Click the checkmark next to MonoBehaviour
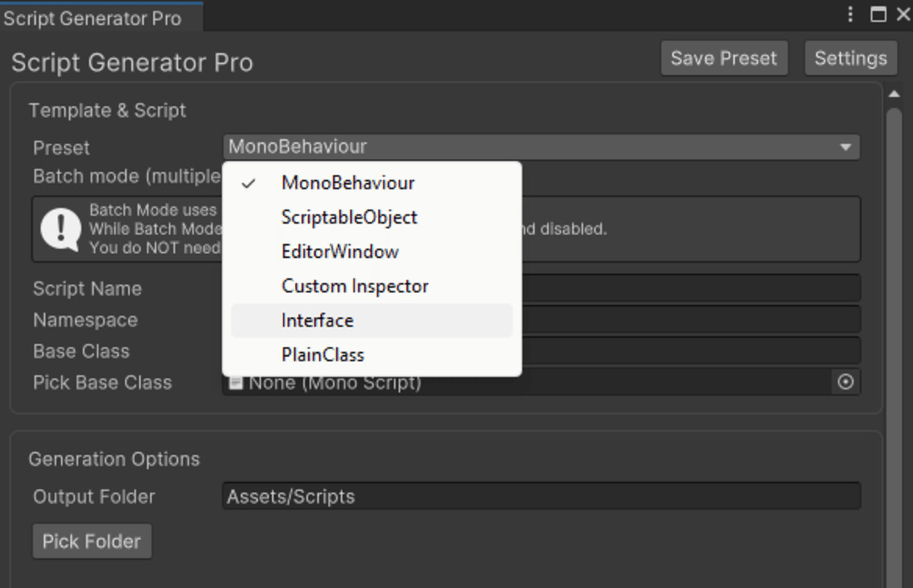The width and height of the screenshot is (913, 588). [249, 183]
